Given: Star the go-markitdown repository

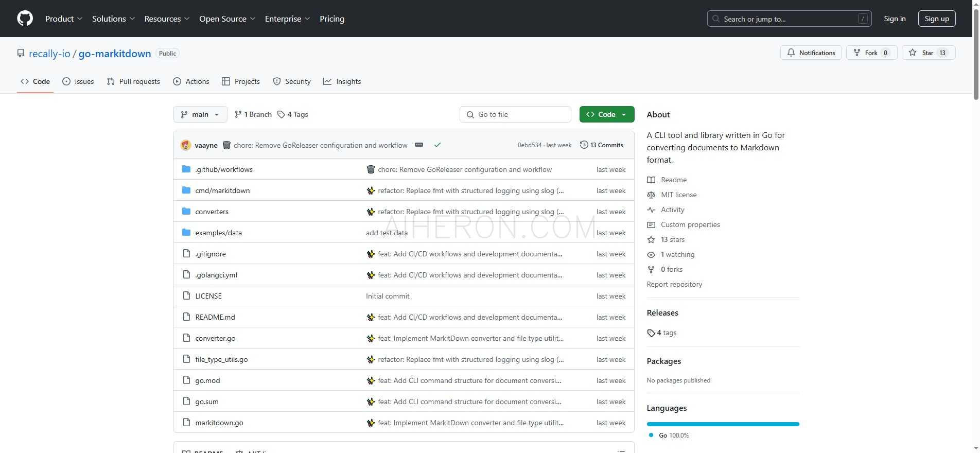Looking at the screenshot, I should (x=928, y=53).
